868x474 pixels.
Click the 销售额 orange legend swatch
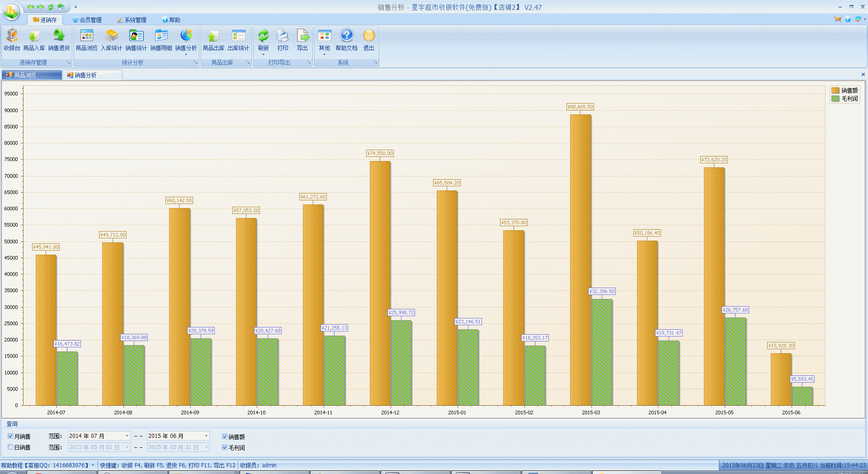[835, 90]
